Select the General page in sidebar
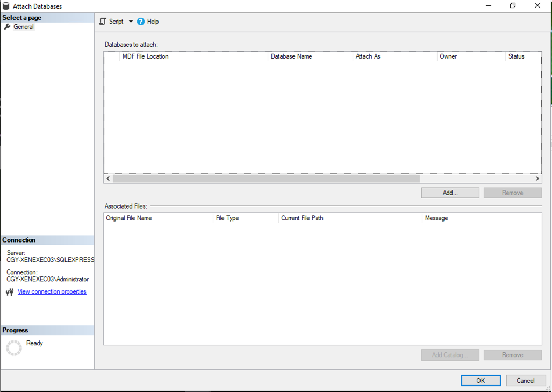Image resolution: width=552 pixels, height=392 pixels. [24, 27]
